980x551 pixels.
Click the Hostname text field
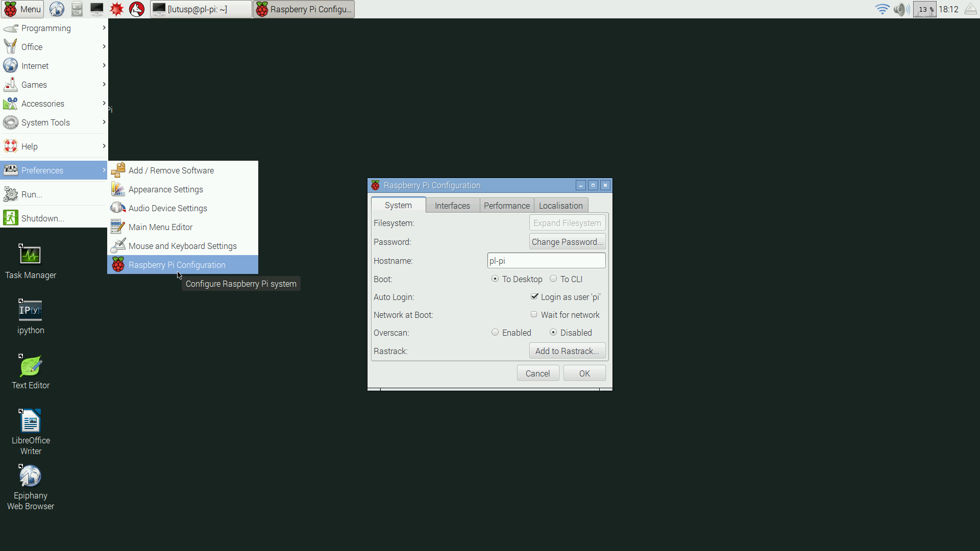[x=546, y=261]
